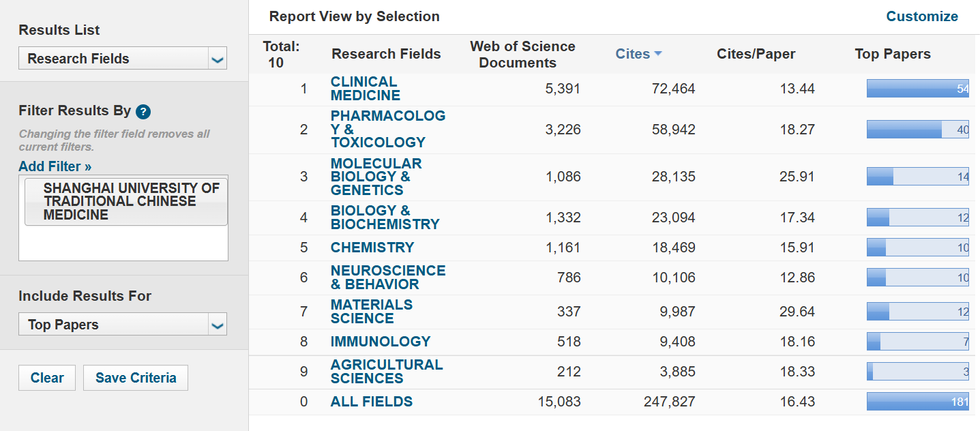Image resolution: width=980 pixels, height=431 pixels.
Task: Expand the Include Results For dropdown
Action: [x=218, y=325]
